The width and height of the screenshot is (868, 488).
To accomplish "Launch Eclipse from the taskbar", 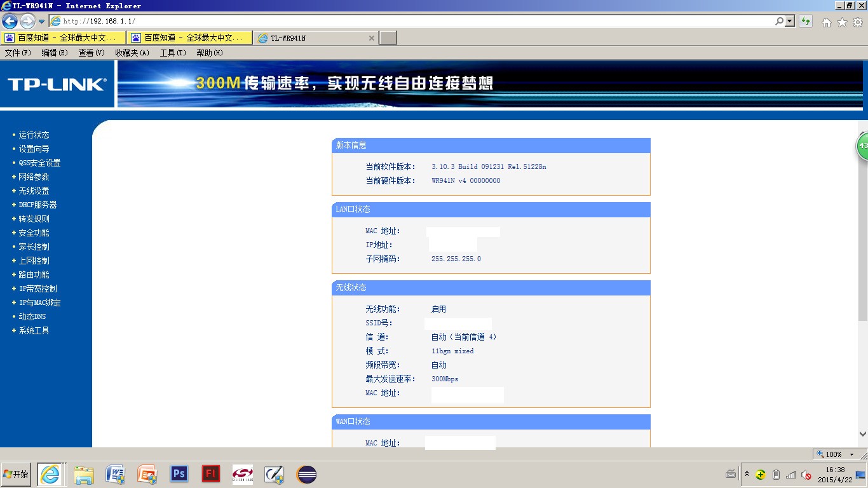I will coord(306,474).
